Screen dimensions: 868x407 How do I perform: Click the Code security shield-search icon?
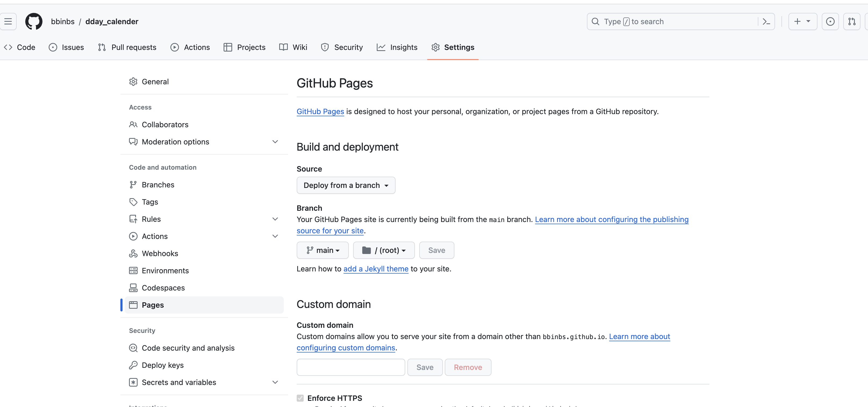(133, 348)
